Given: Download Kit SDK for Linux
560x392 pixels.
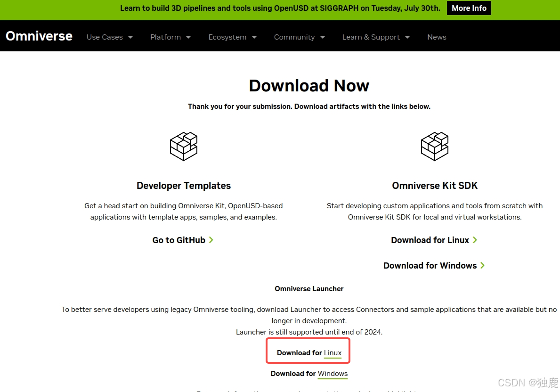Looking at the screenshot, I should [x=430, y=240].
